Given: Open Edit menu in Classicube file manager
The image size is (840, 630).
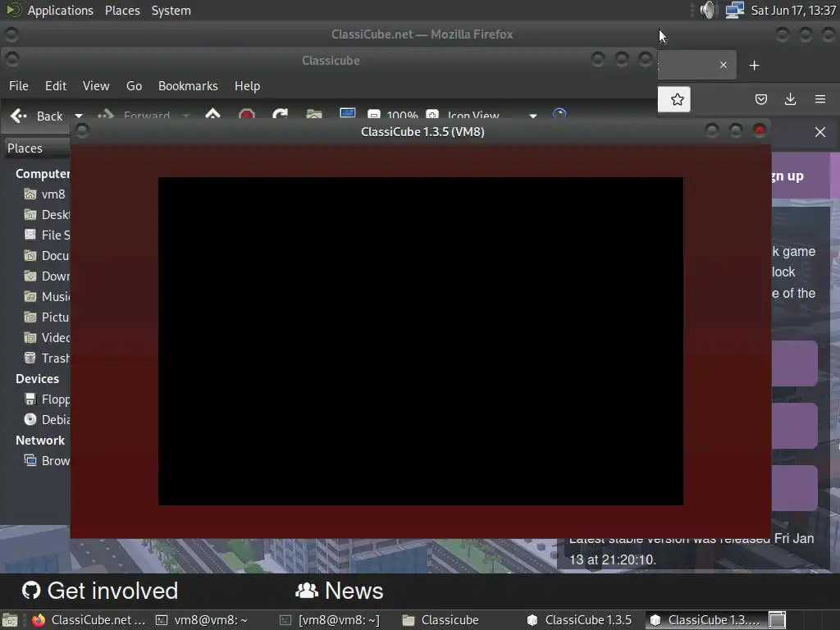Looking at the screenshot, I should (56, 85).
